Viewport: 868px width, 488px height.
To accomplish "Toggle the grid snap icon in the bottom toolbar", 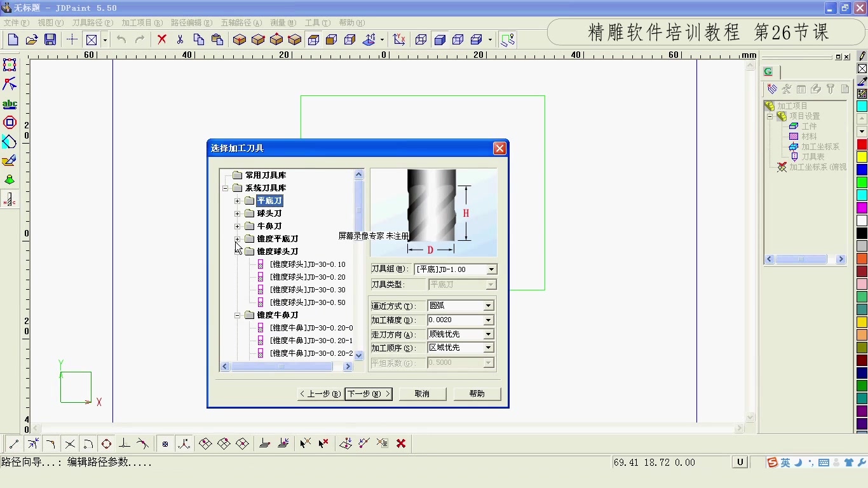I will tap(165, 443).
